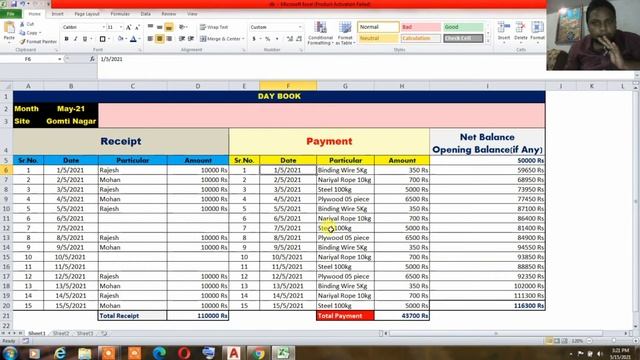Increase font size with Grow Font
The width and height of the screenshot is (640, 360).
pos(129,27)
